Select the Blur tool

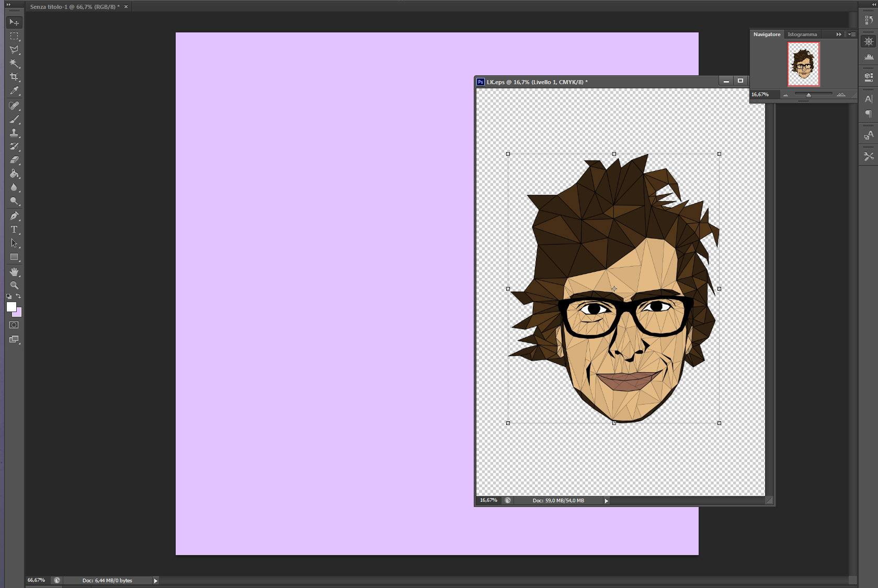[14, 187]
